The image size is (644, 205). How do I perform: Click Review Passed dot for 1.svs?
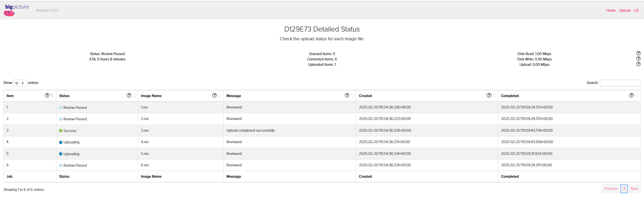click(61, 108)
